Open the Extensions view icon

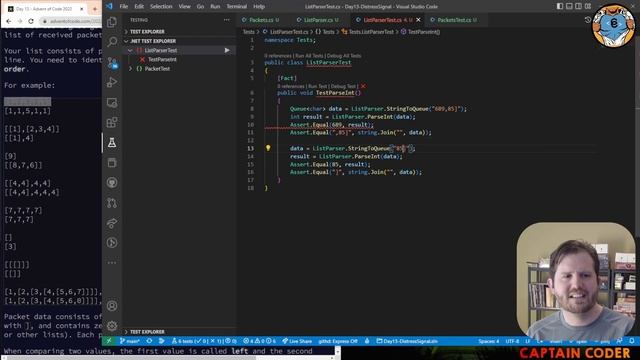click(112, 122)
